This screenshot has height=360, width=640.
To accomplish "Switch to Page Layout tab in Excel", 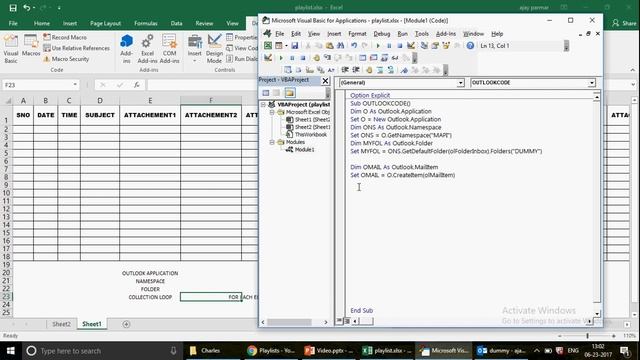I will 105,23.
